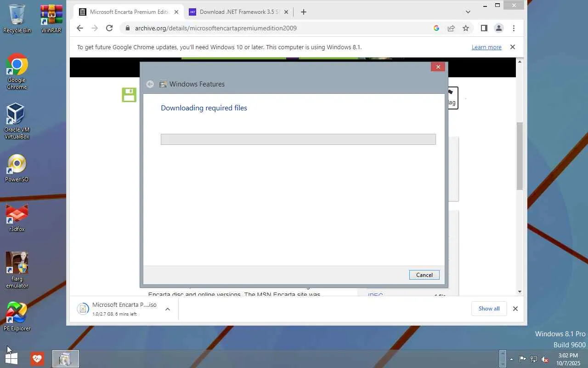The width and height of the screenshot is (588, 368).
Task: Click the Downloading required files progress bar
Action: coord(298,139)
